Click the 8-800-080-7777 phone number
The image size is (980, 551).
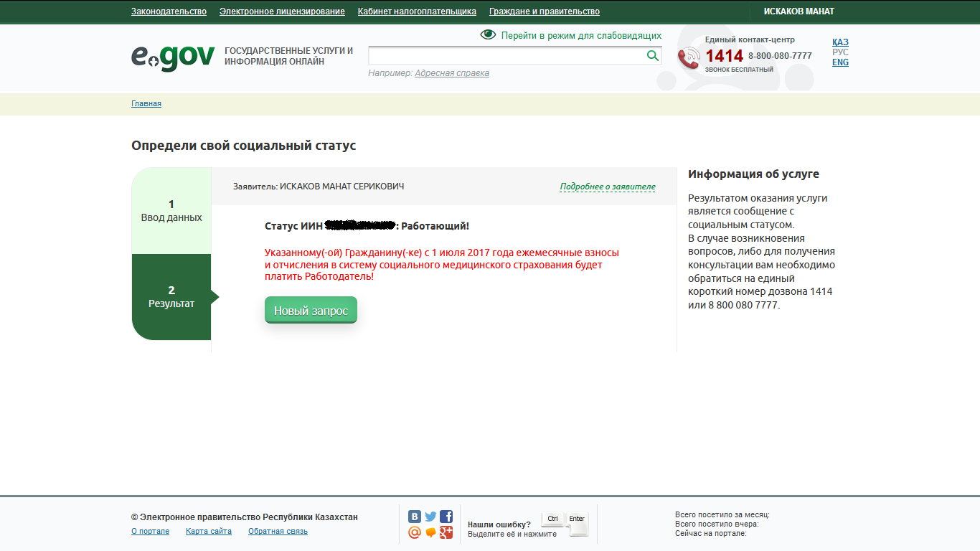click(780, 56)
